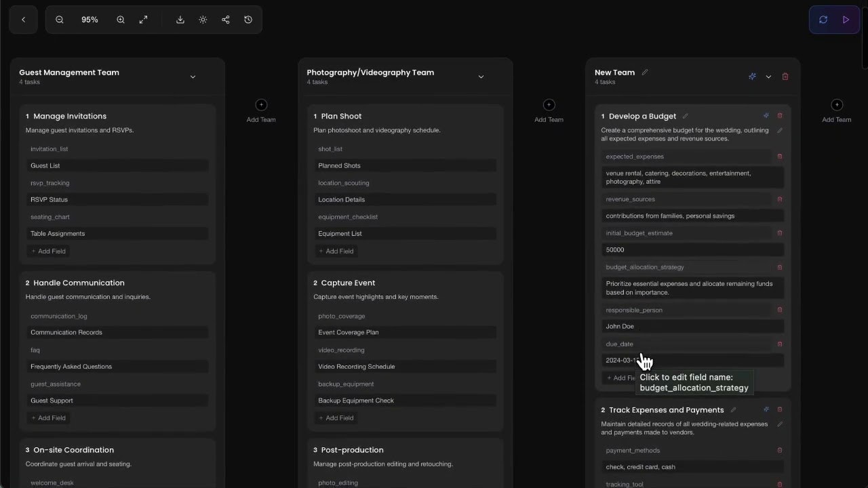This screenshot has width=868, height=488.
Task: Click the refresh sync icon top right
Action: pos(823,20)
